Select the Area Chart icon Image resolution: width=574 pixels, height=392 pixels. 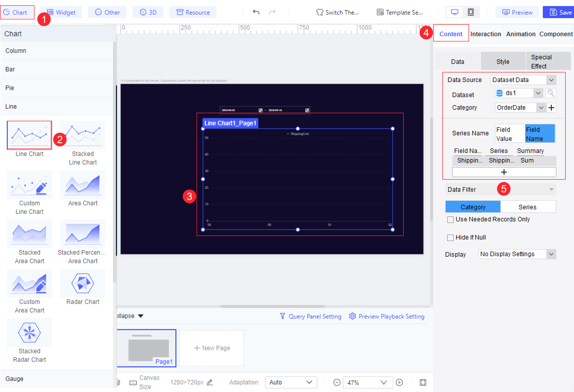click(83, 184)
